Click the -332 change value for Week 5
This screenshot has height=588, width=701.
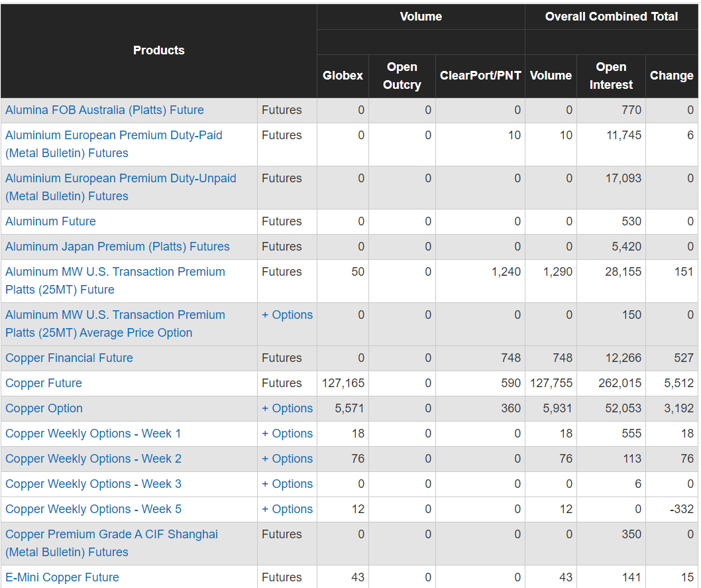coord(681,509)
